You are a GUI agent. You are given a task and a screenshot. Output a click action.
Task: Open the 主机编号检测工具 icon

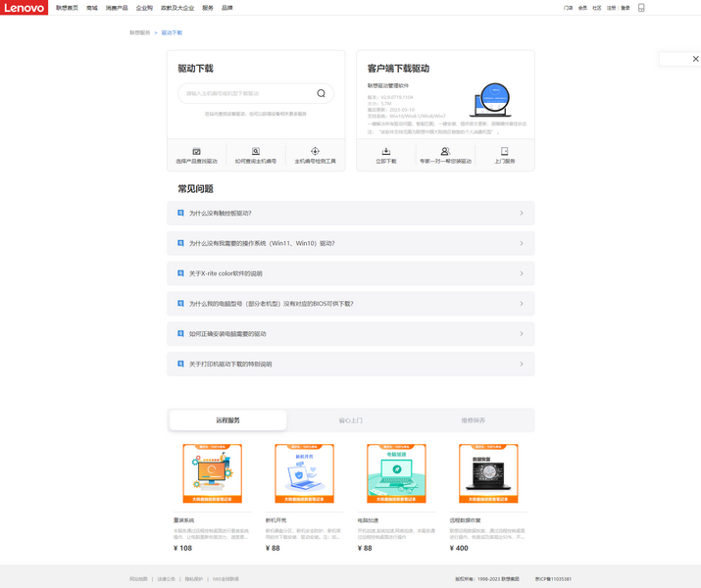click(315, 152)
